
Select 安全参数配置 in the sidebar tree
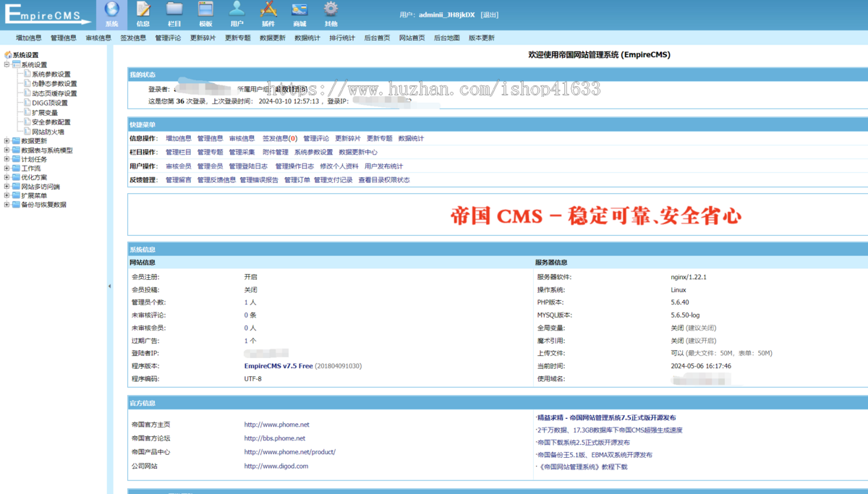click(51, 122)
